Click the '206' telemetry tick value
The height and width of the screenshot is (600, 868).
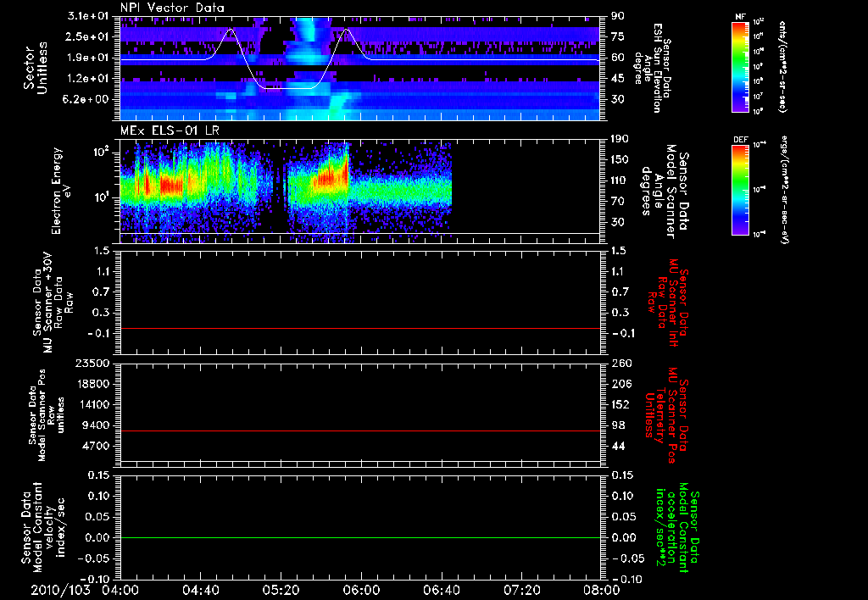[620, 384]
